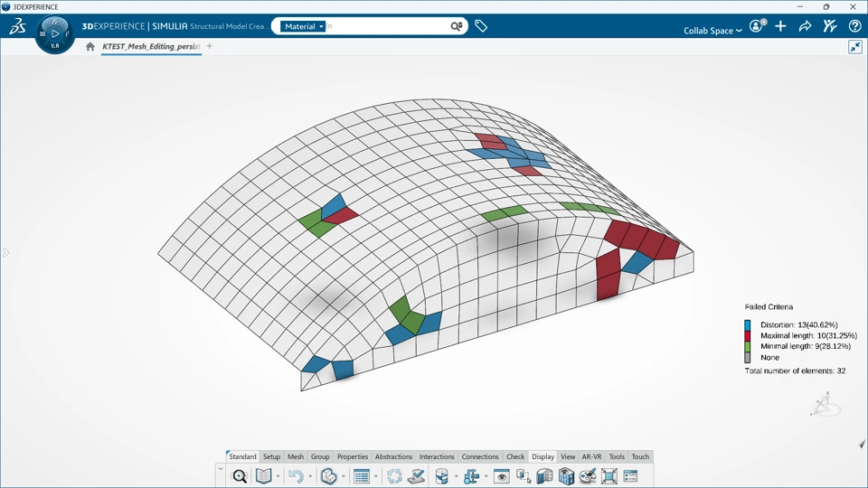Image resolution: width=868 pixels, height=488 pixels.
Task: Open the Interactions tab
Action: pyautogui.click(x=437, y=456)
